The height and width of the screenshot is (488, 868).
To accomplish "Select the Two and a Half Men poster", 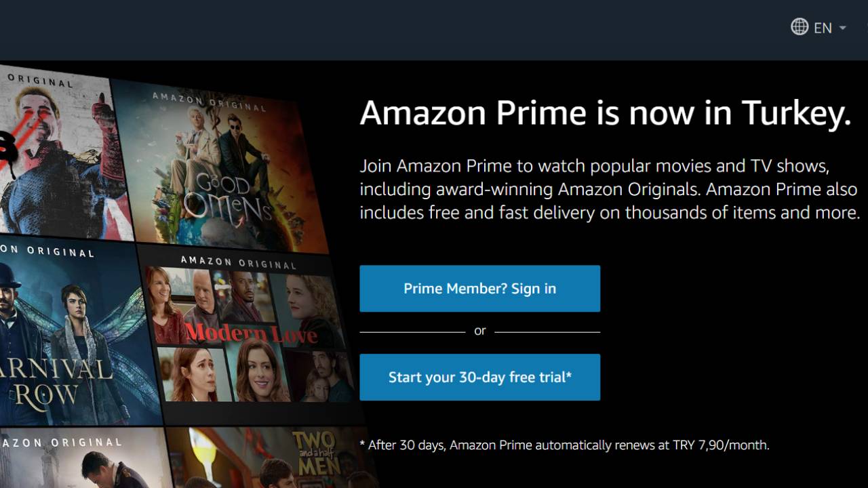I will point(271,457).
